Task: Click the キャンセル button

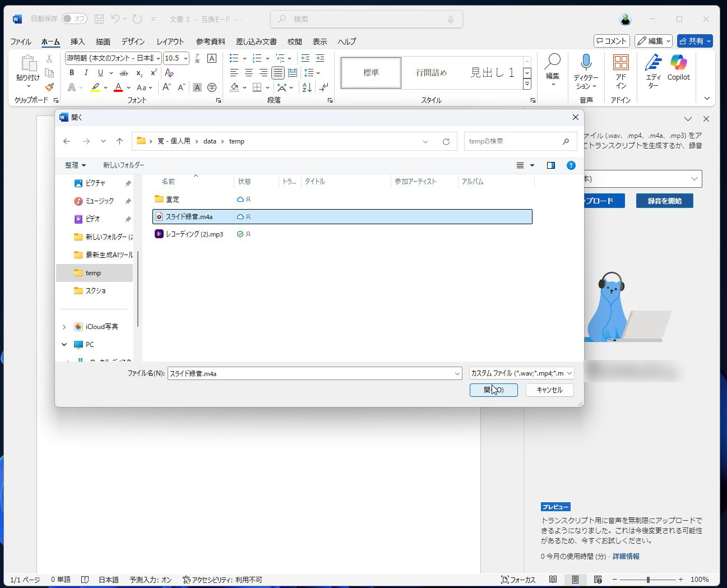Action: click(549, 390)
